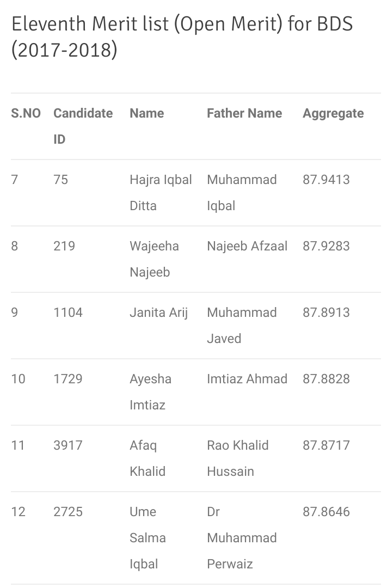Click father name Rao Khalid Hussain
387x588 pixels.
coord(238,458)
